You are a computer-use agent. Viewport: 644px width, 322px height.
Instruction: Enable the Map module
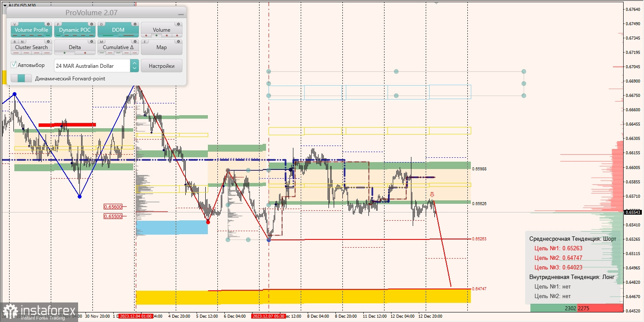click(x=161, y=47)
